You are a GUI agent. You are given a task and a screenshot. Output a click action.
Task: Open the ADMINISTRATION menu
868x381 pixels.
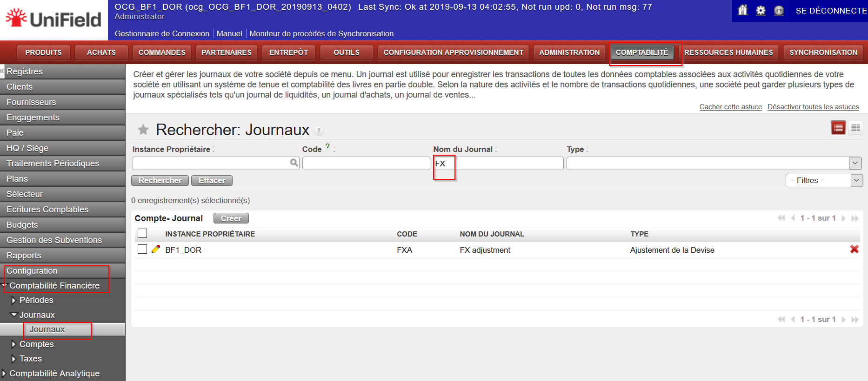pos(569,53)
